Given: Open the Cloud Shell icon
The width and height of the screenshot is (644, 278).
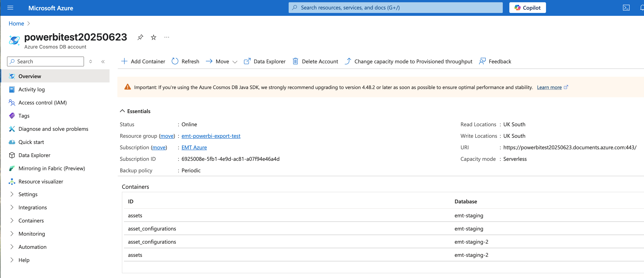Looking at the screenshot, I should 626,8.
